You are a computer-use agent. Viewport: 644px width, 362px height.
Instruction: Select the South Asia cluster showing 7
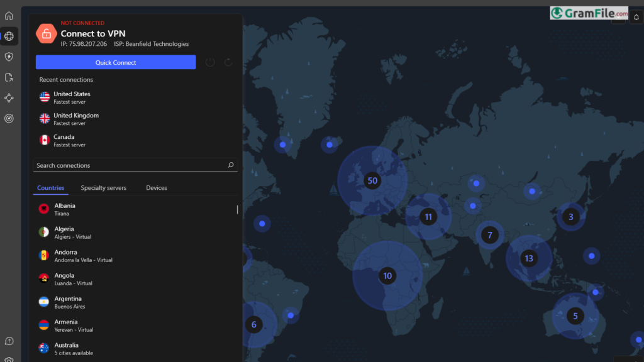[x=489, y=235]
